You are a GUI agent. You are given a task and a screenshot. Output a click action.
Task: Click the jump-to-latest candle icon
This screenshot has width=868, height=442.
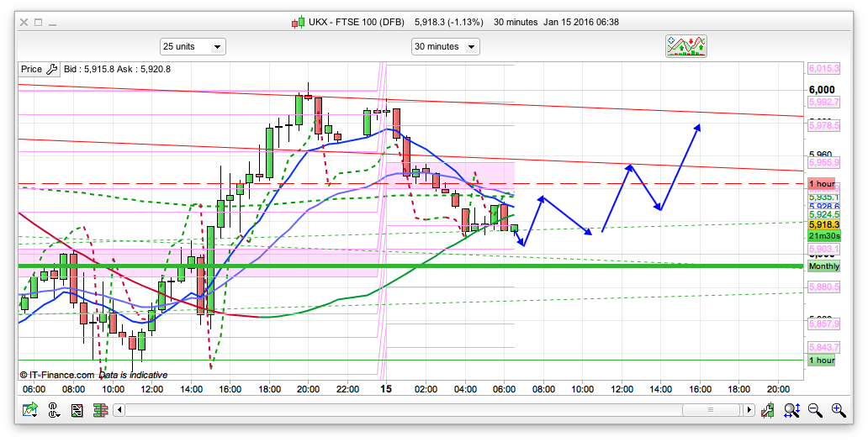click(x=769, y=410)
